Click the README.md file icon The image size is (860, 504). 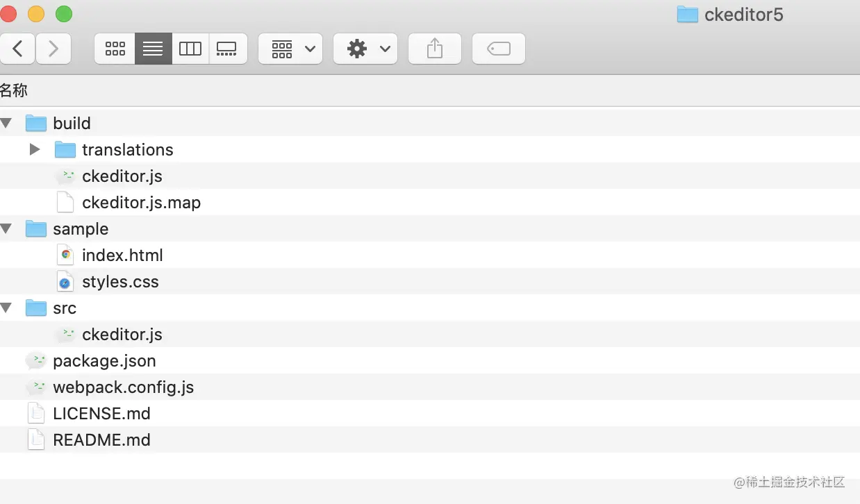(36, 439)
